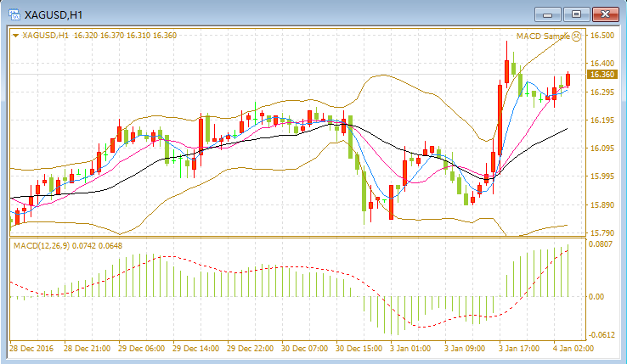Click the 15.790 price scale label
The image size is (627, 364).
coord(602,233)
